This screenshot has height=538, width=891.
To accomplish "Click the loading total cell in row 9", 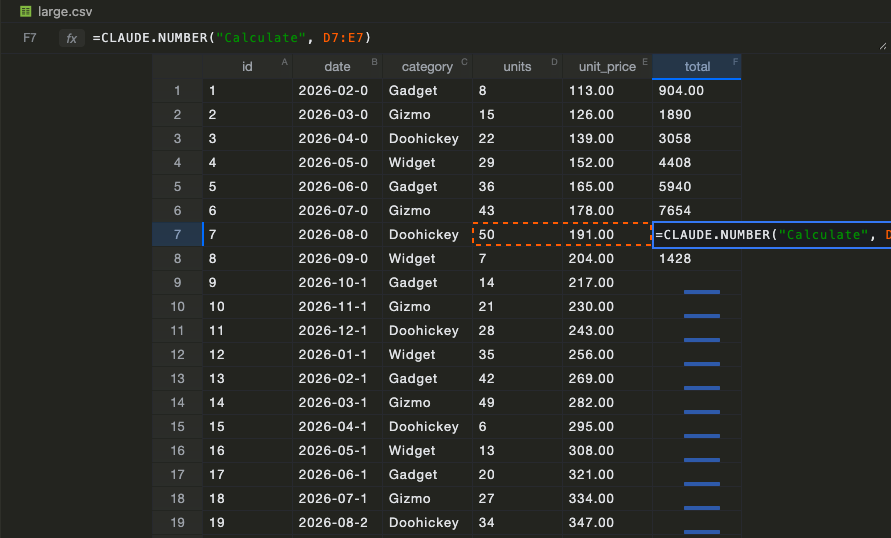I will (x=697, y=283).
